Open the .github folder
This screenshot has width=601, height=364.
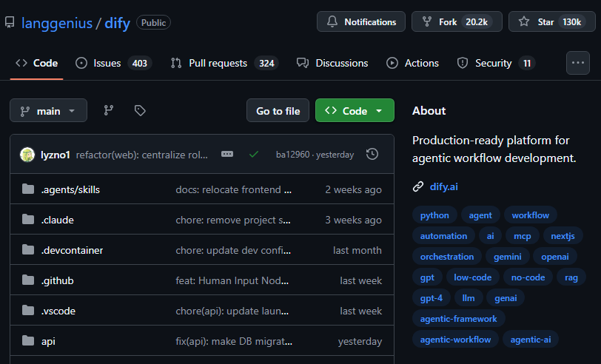pyautogui.click(x=58, y=281)
